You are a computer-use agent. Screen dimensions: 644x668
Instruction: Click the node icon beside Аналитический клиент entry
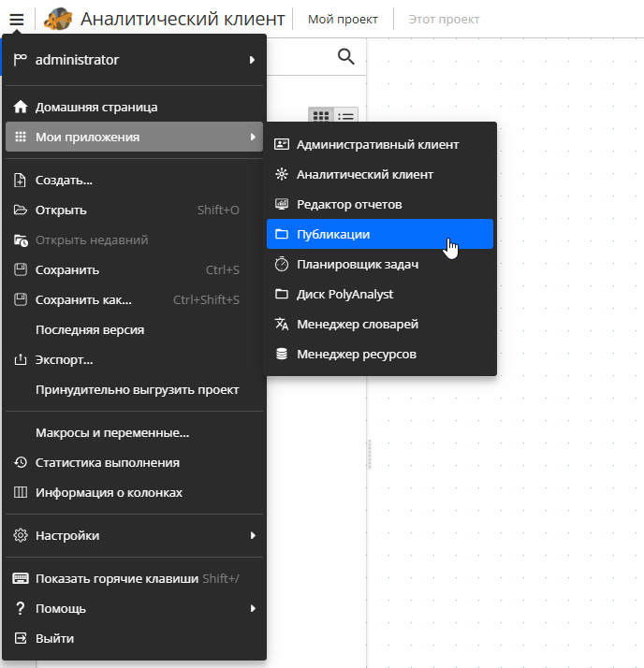point(282,174)
